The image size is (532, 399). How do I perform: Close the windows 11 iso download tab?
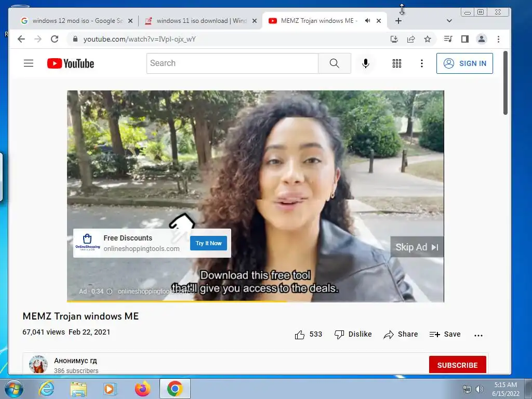(x=255, y=21)
